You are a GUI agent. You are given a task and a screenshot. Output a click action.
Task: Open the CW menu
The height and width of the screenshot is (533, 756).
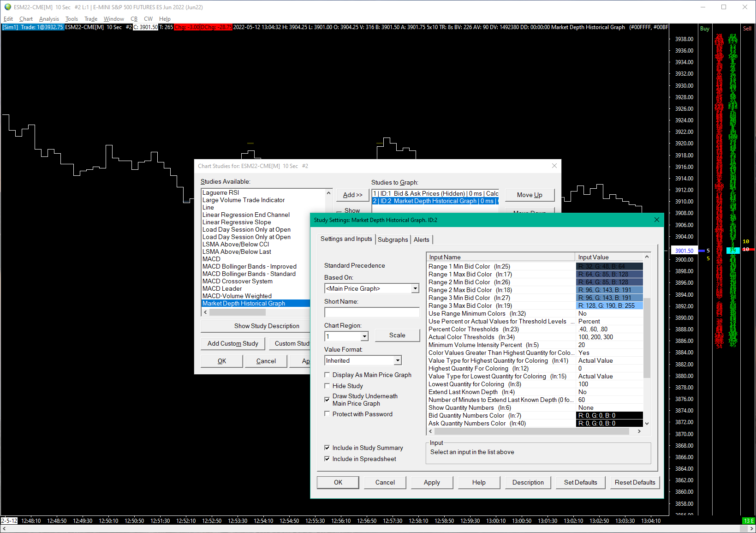pyautogui.click(x=148, y=19)
